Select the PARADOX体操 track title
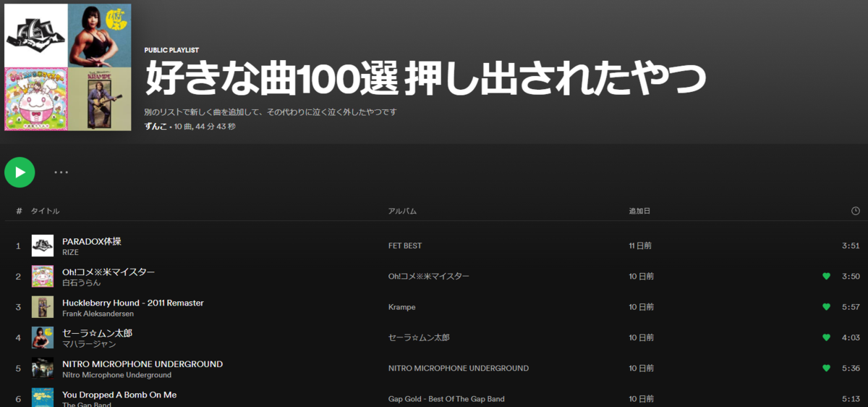This screenshot has width=868, height=407. [x=92, y=241]
